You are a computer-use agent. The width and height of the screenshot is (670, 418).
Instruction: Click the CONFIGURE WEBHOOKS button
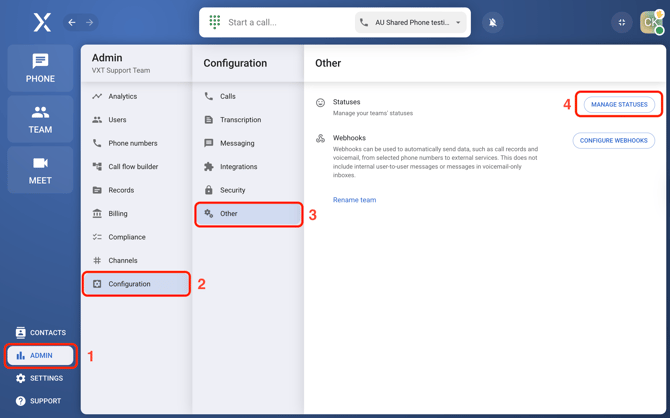(614, 140)
